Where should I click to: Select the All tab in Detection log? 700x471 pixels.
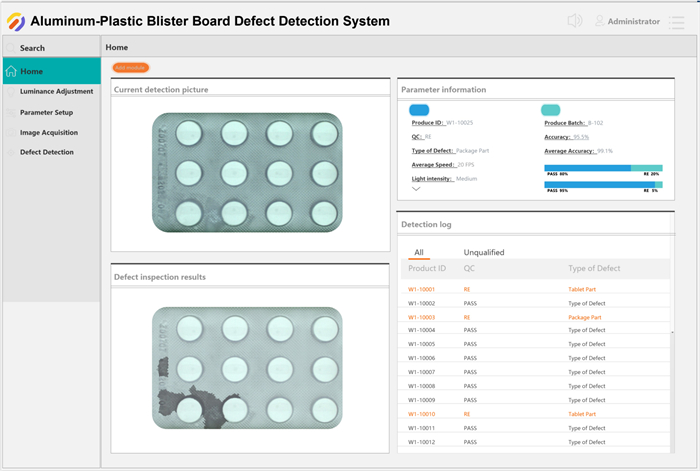[419, 253]
